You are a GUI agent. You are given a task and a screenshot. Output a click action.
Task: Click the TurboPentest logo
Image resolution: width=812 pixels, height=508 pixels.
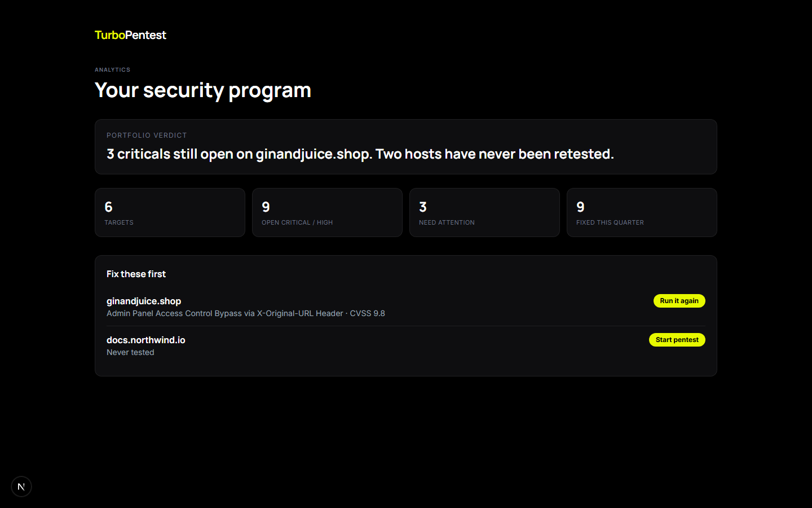[x=130, y=35]
